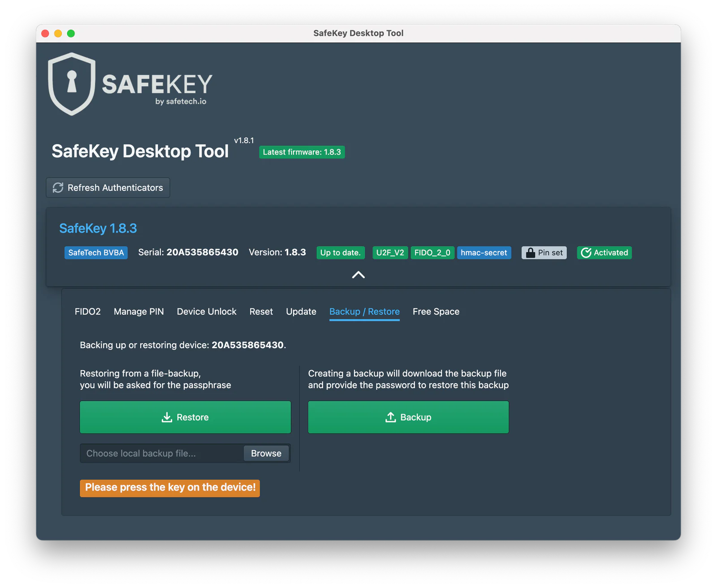Click the padlock icon in Pin set badge

[x=530, y=253]
